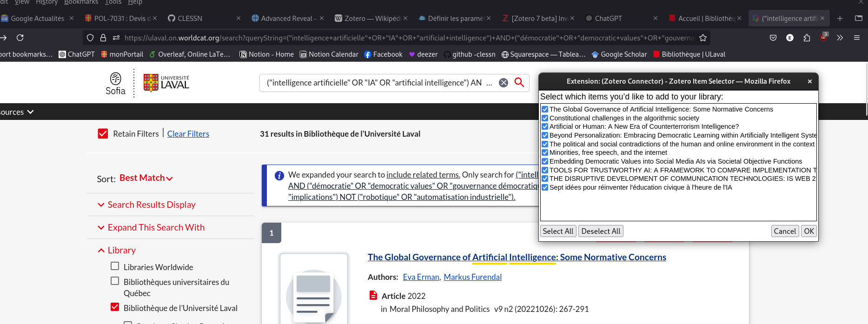This screenshot has width=868, height=324.
Task: Save to Pocket icon in toolbar
Action: click(773, 38)
